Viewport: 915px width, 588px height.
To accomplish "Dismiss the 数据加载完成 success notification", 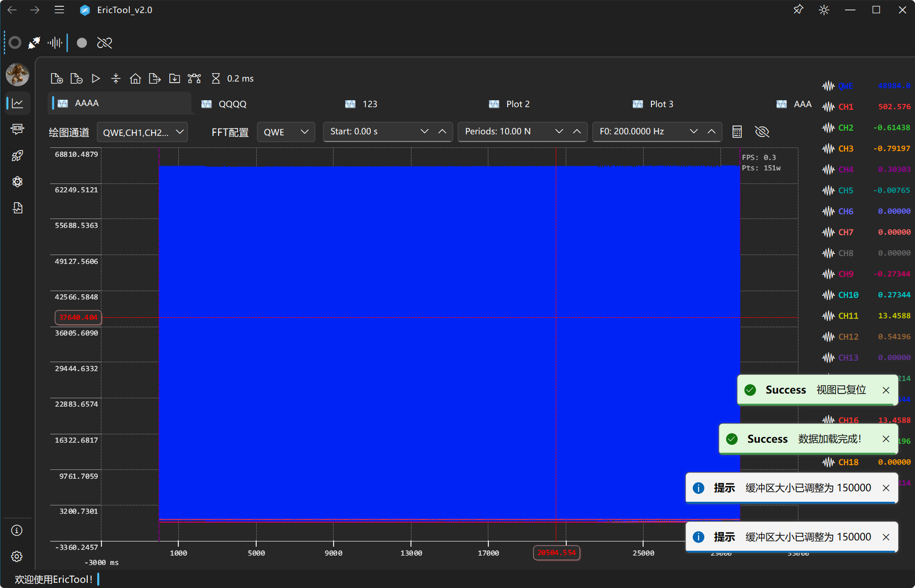I will click(886, 439).
